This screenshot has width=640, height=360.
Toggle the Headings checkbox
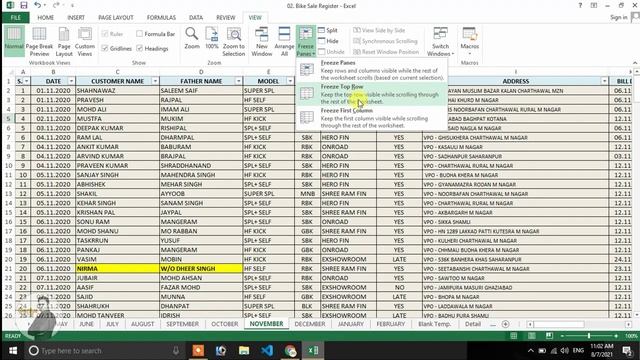pyautogui.click(x=140, y=48)
